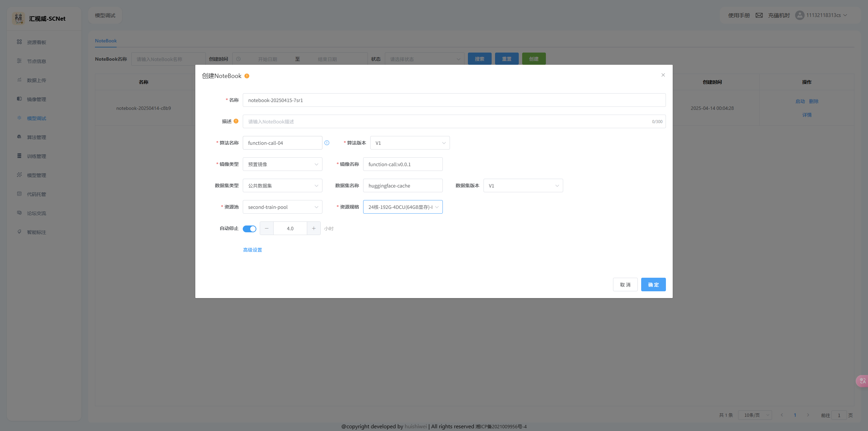Click the 汇视威-SCNet logo image
Image resolution: width=868 pixels, height=431 pixels.
pos(19,18)
